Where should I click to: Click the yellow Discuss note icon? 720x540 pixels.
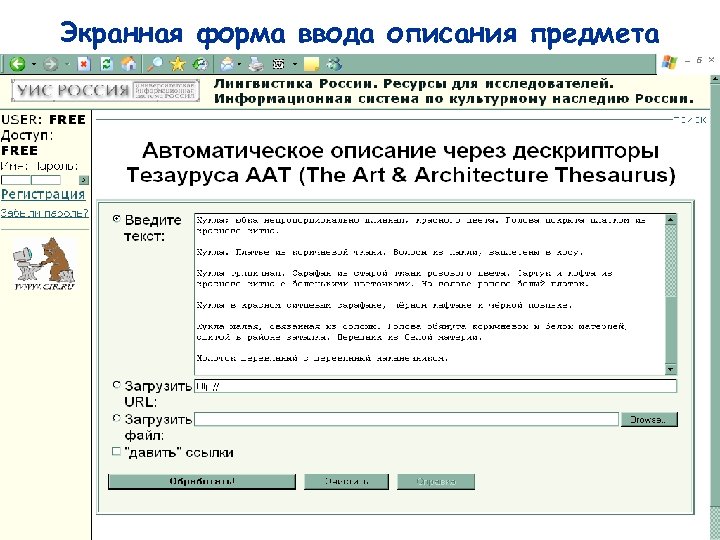click(x=311, y=64)
